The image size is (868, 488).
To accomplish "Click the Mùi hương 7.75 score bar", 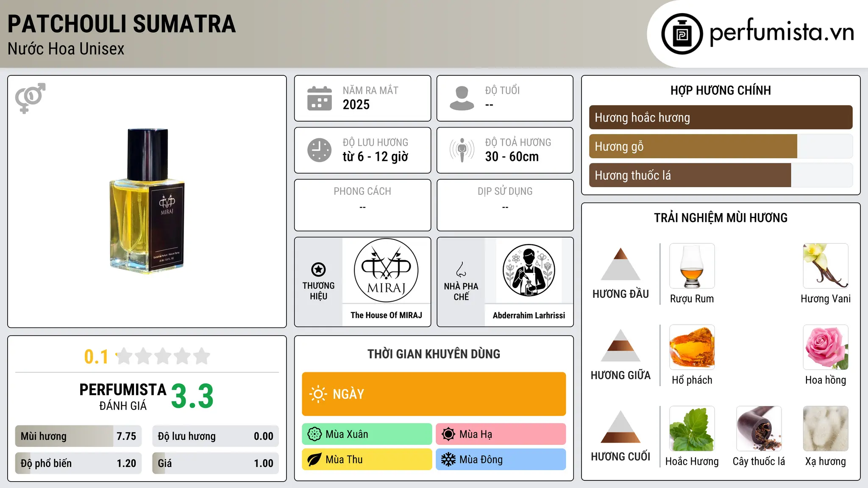I will point(78,436).
